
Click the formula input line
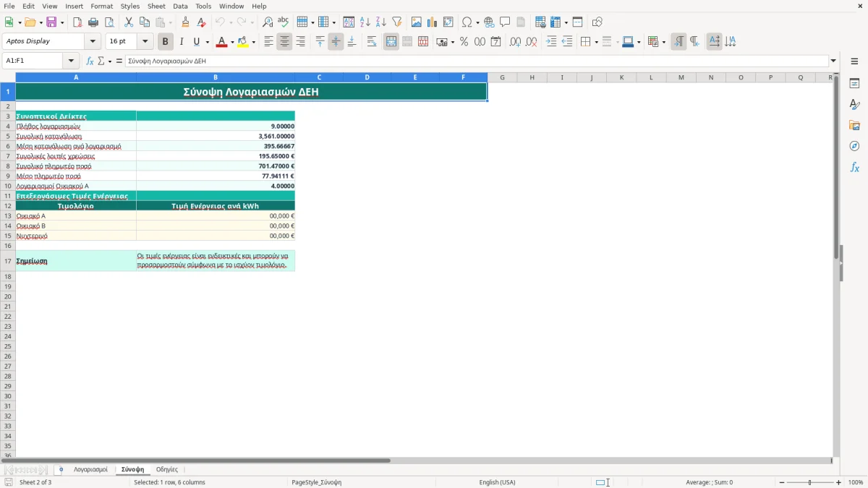477,61
